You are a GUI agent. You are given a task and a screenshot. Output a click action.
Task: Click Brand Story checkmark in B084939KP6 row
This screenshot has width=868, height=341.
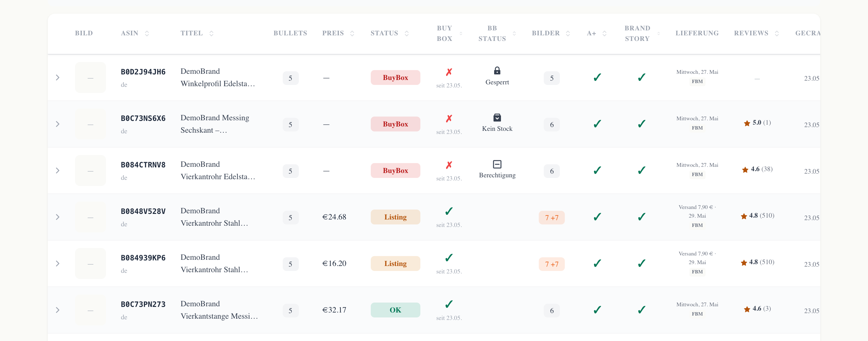click(x=642, y=263)
